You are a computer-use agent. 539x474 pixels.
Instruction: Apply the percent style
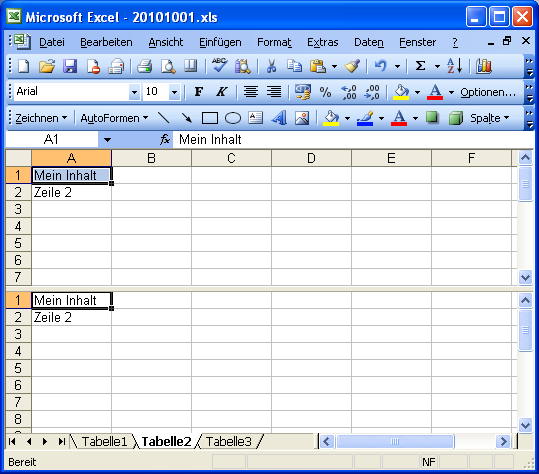[x=325, y=92]
